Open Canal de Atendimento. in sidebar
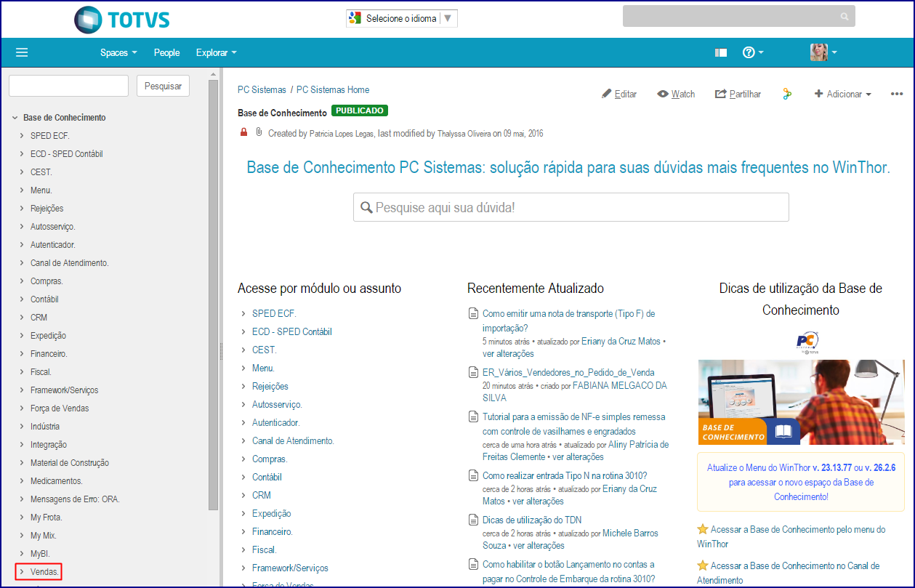This screenshot has width=915, height=588. pyautogui.click(x=70, y=263)
